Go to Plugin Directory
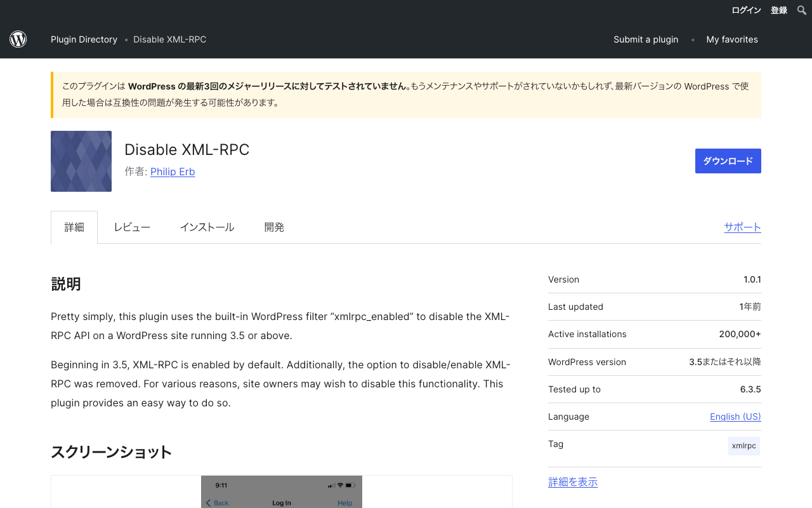812x508 pixels. pos(84,39)
